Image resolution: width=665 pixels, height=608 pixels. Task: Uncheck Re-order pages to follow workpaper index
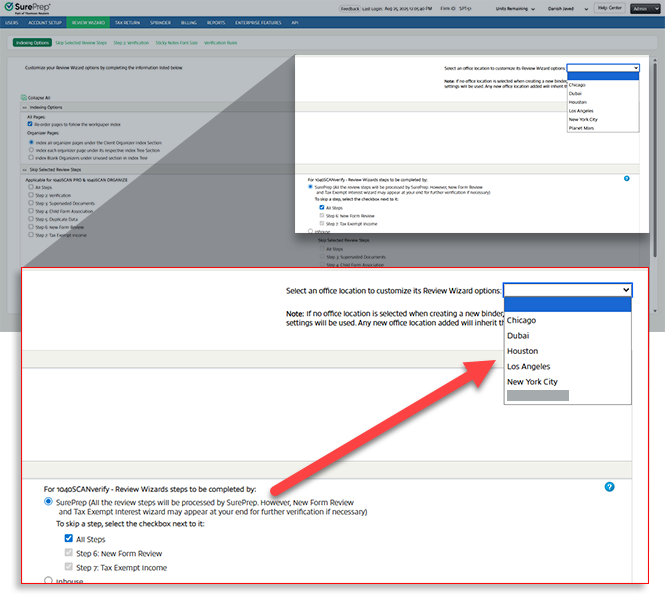pos(30,124)
